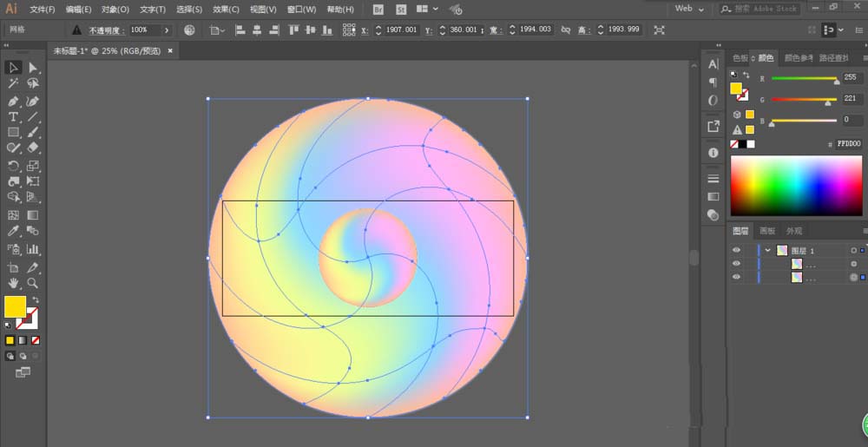Set fill mode to Gradient
868x447 pixels.
coord(23,340)
